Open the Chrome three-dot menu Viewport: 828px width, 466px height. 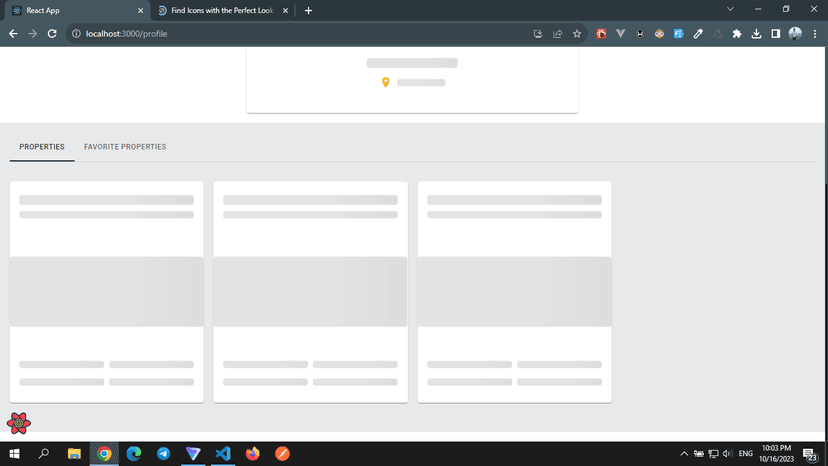click(815, 34)
